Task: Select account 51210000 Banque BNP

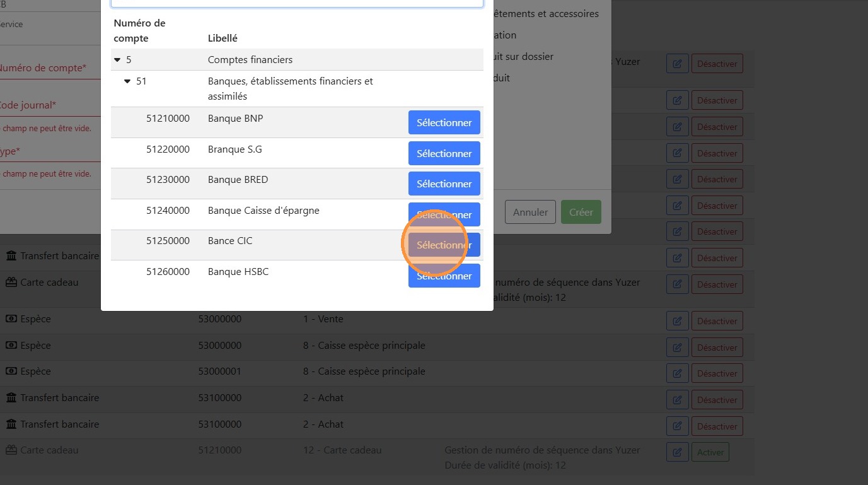Action: (x=444, y=122)
